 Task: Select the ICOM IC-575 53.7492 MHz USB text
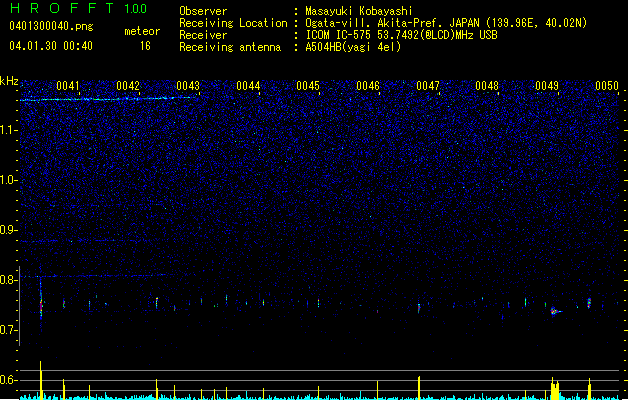click(401, 35)
